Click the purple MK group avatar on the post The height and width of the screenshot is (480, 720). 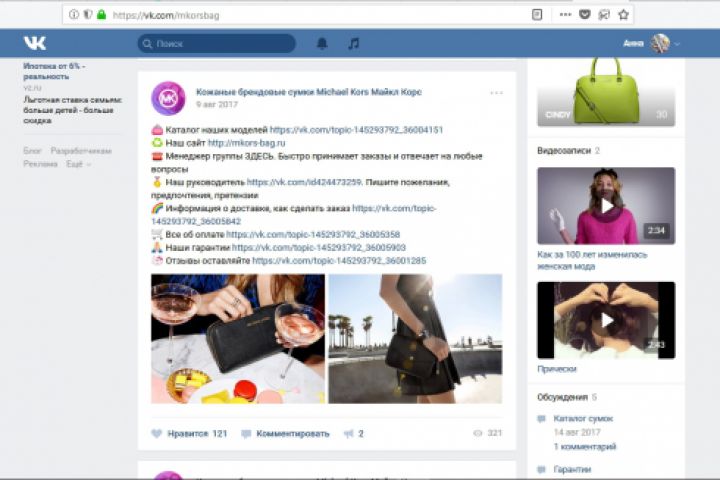pyautogui.click(x=169, y=98)
